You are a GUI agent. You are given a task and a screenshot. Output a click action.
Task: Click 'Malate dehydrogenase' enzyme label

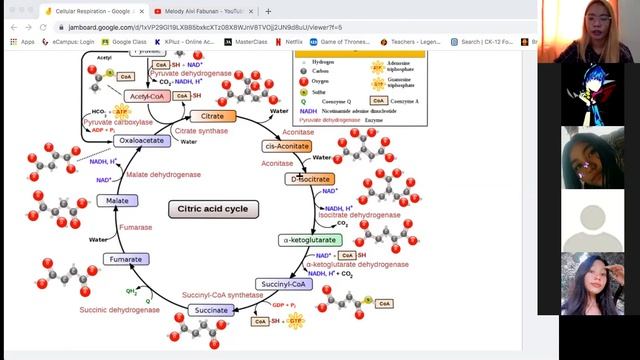pyautogui.click(x=163, y=175)
